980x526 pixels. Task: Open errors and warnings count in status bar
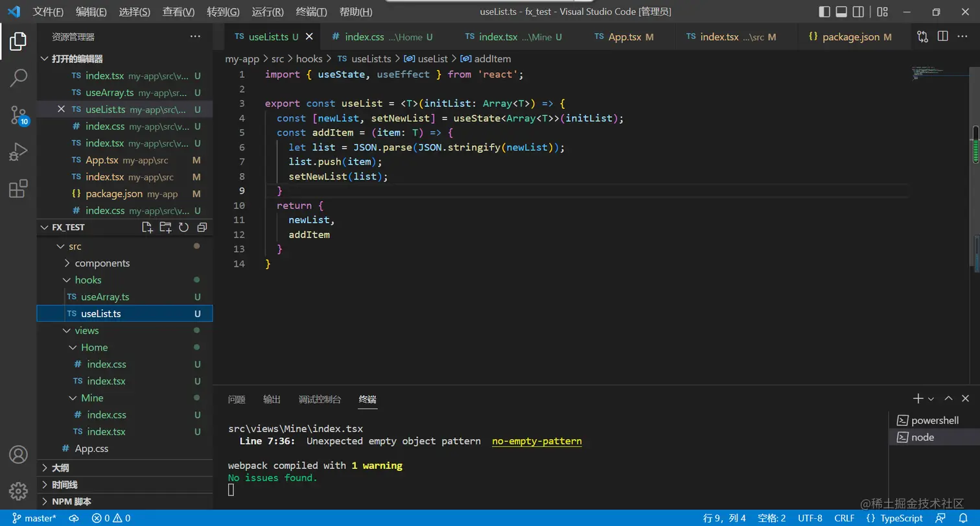(111, 518)
